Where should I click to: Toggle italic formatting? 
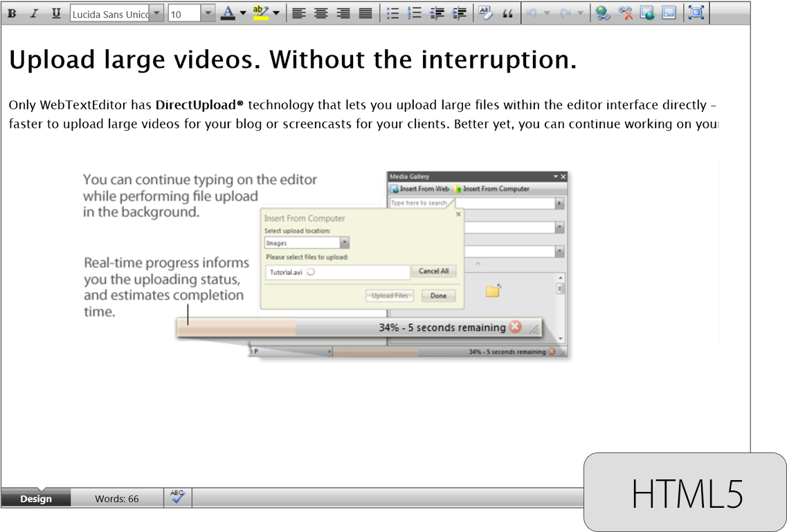tap(34, 13)
